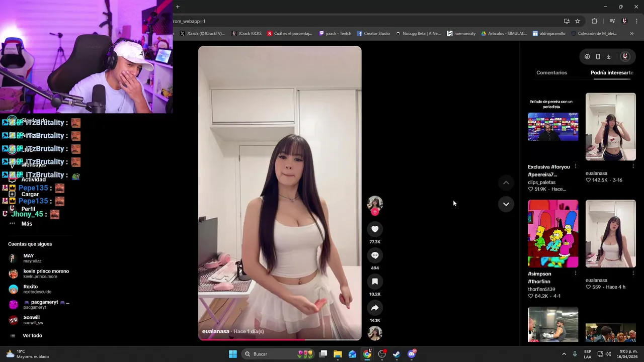Screen dimensions: 644x362
Task: Open the Más menu in the sidebar
Action: (x=27, y=224)
